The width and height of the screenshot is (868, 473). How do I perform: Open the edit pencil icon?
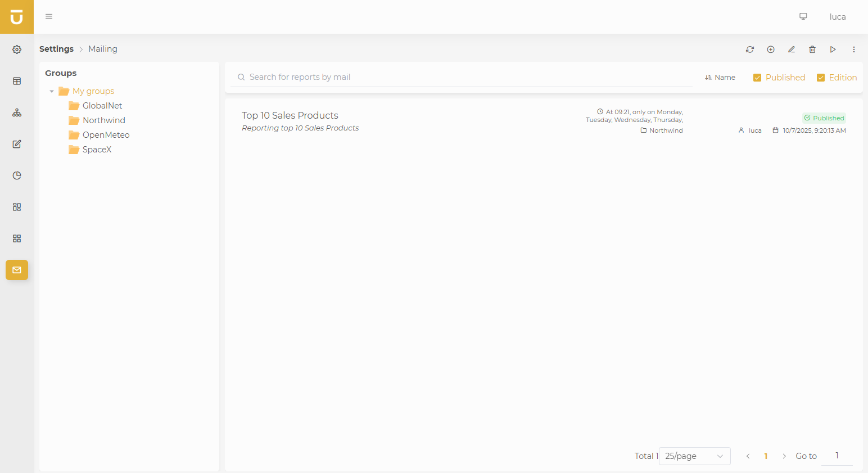click(791, 49)
